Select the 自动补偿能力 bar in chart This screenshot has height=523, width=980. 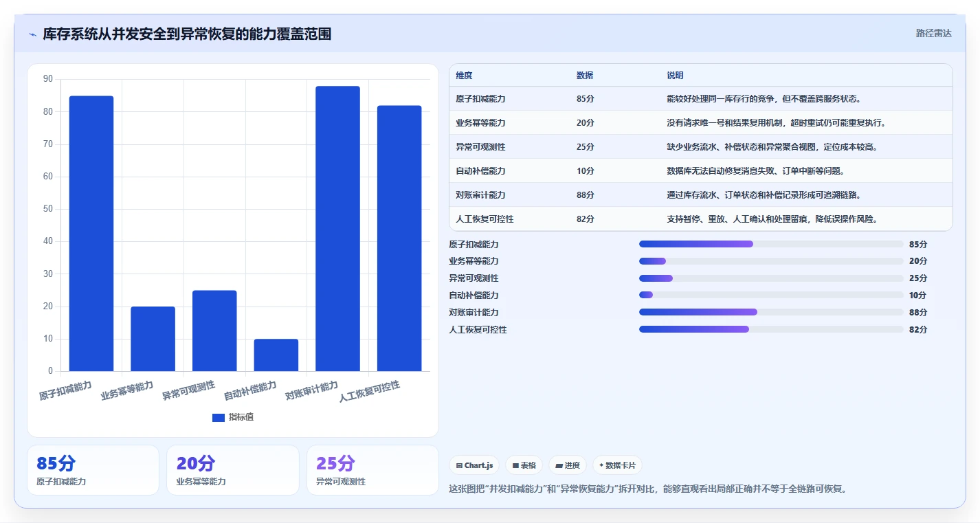pyautogui.click(x=276, y=355)
